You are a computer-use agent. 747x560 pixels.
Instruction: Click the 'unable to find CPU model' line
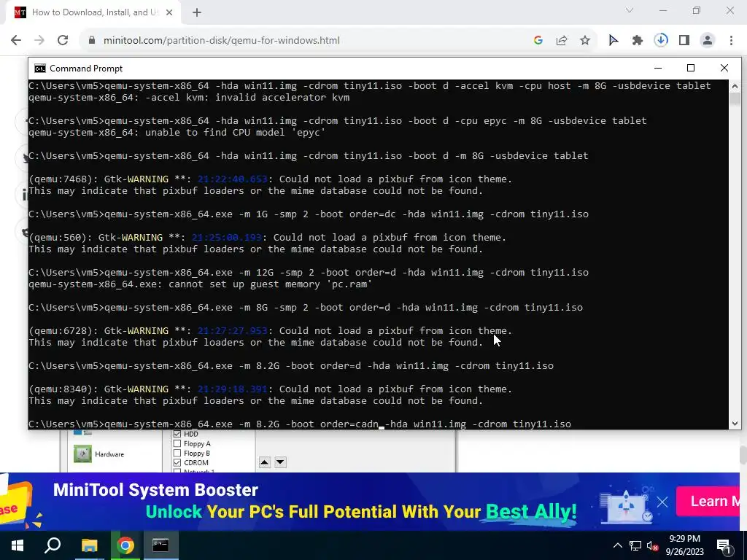point(177,133)
